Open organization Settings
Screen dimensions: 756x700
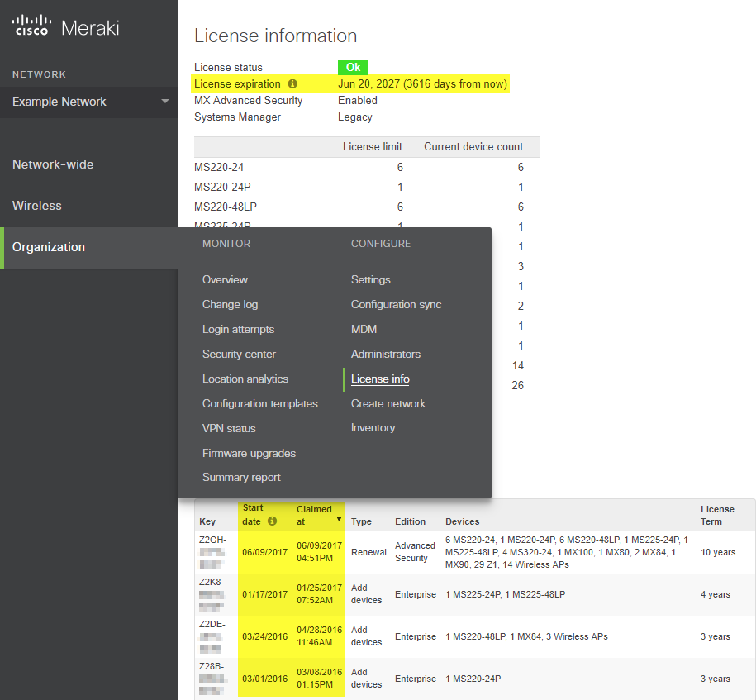(371, 280)
